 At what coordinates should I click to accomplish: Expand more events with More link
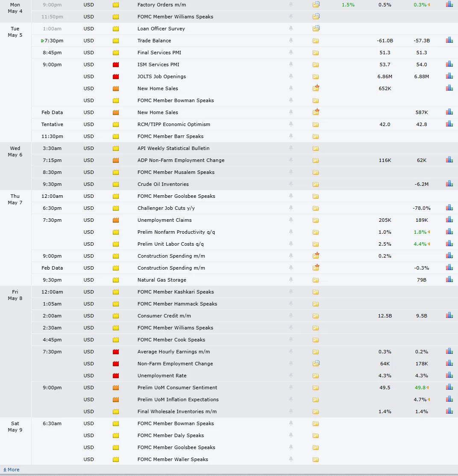[11, 470]
